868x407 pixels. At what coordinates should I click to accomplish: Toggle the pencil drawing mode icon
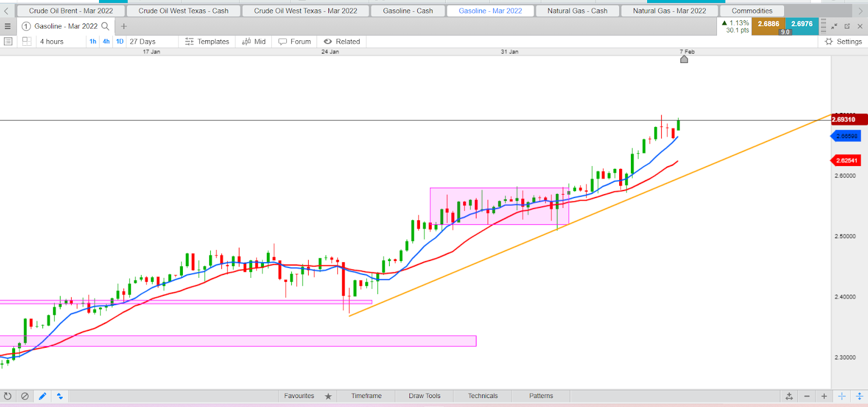(x=43, y=396)
